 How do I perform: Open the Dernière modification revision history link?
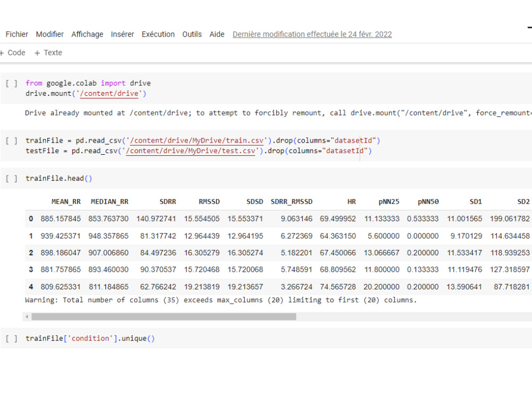pos(312,34)
